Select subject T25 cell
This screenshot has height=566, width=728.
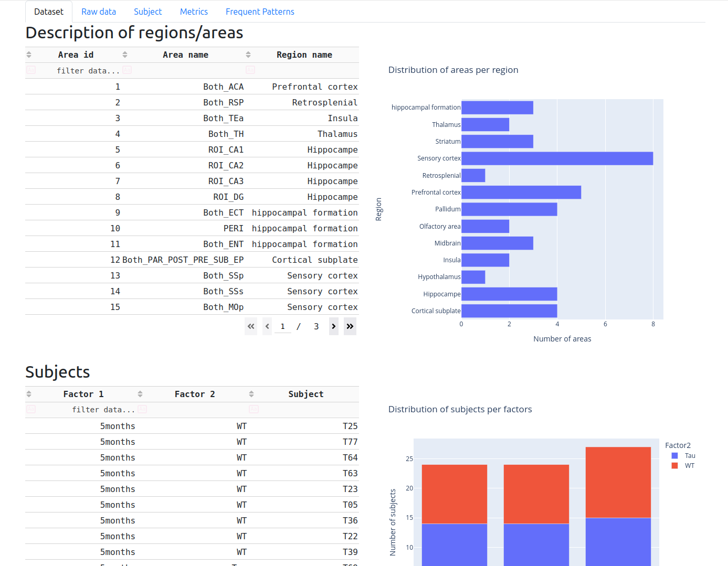tap(303, 426)
